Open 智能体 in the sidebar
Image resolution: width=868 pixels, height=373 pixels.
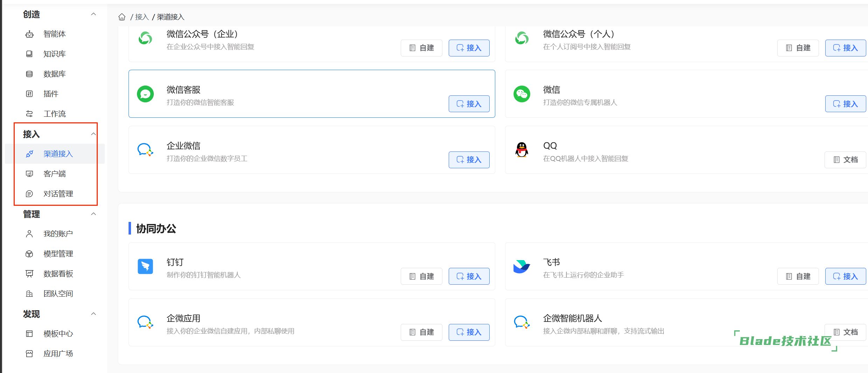54,34
